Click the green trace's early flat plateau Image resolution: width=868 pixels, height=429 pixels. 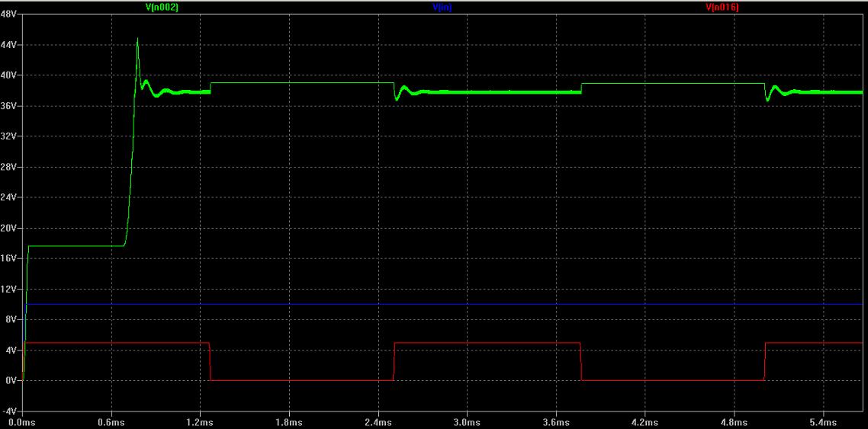(76, 245)
